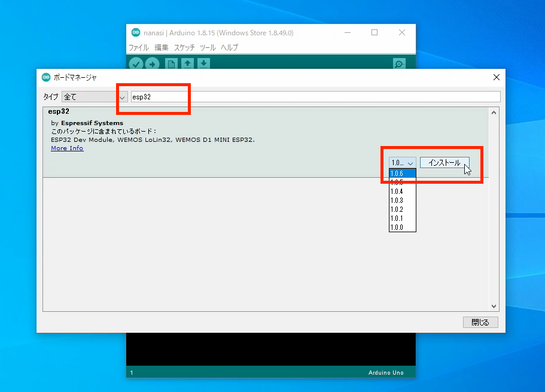
Task: Open the Serial Monitor magnifier icon
Action: (x=399, y=63)
